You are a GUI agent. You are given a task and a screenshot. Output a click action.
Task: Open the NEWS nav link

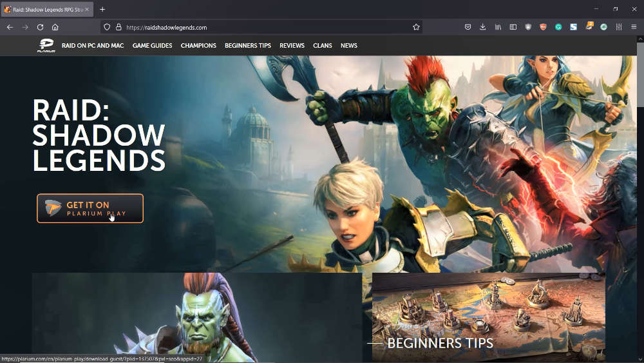point(348,46)
